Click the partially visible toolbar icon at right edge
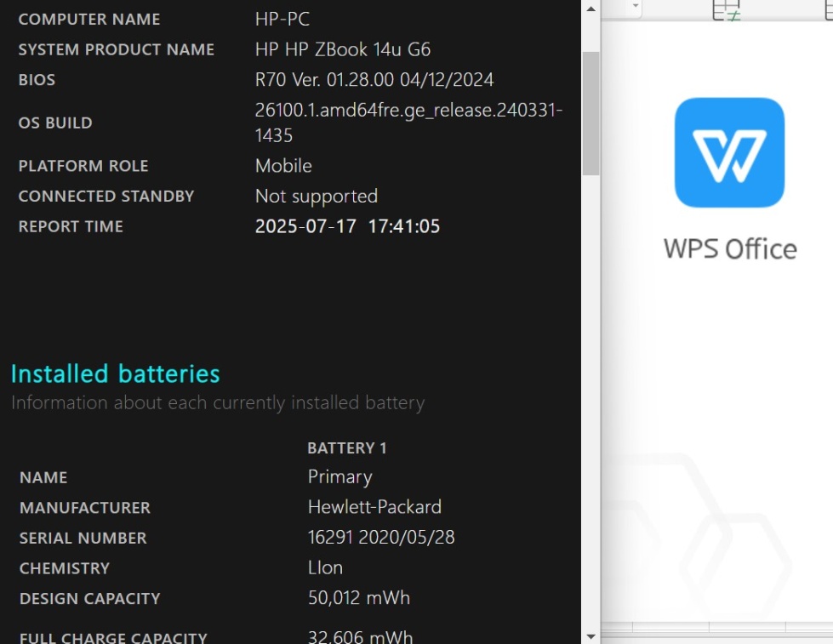This screenshot has width=833, height=644. 829,10
